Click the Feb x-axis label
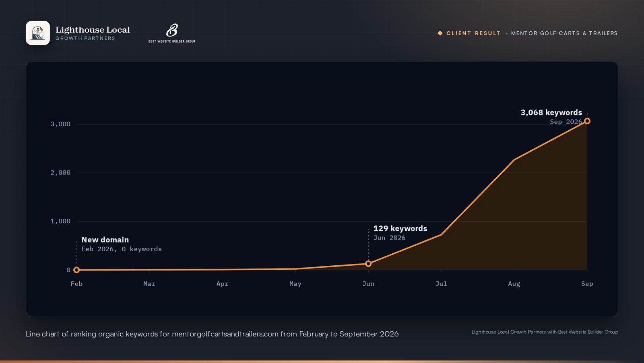The height and width of the screenshot is (363, 644). (76, 284)
